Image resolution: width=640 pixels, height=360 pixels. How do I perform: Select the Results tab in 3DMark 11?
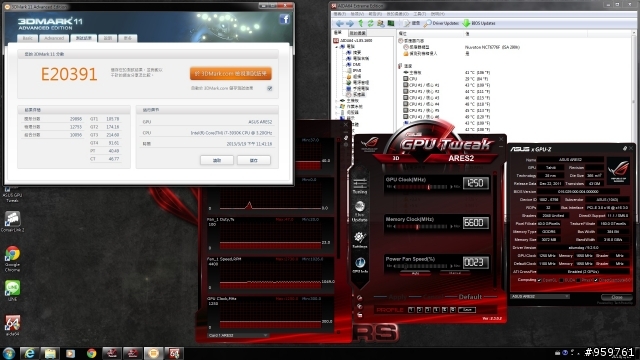[84, 38]
